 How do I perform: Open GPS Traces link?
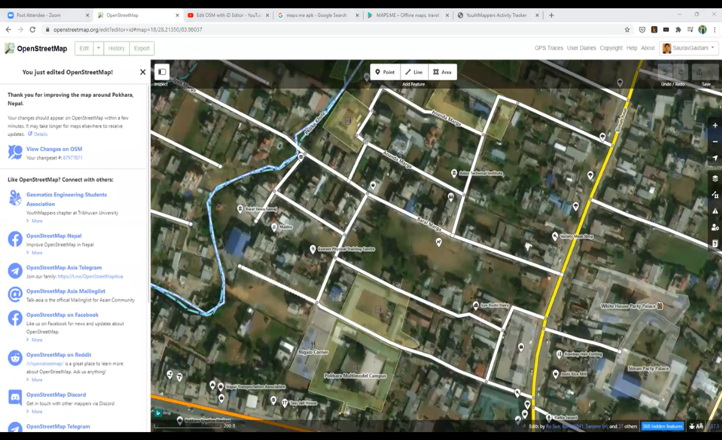548,48
